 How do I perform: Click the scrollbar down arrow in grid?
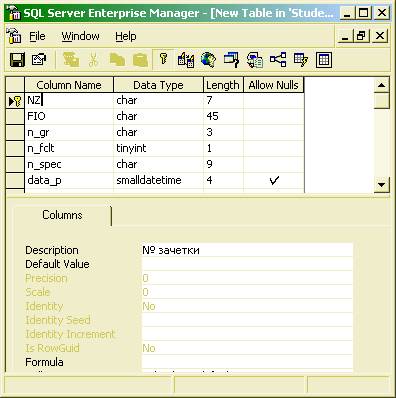(381, 184)
